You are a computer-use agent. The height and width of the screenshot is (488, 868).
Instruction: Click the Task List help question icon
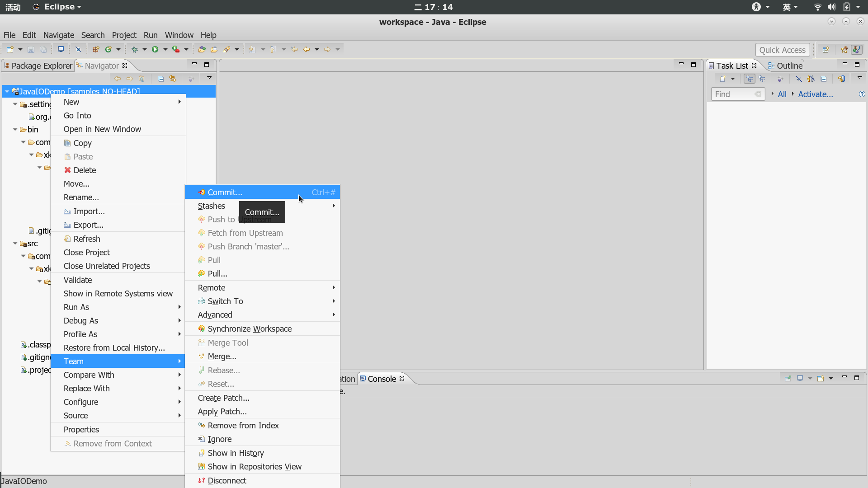click(862, 94)
